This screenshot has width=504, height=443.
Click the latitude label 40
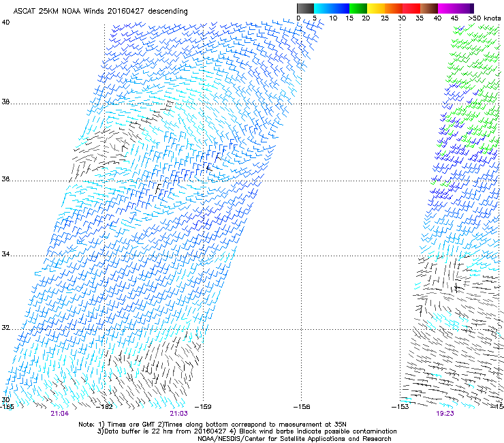(x=5, y=22)
